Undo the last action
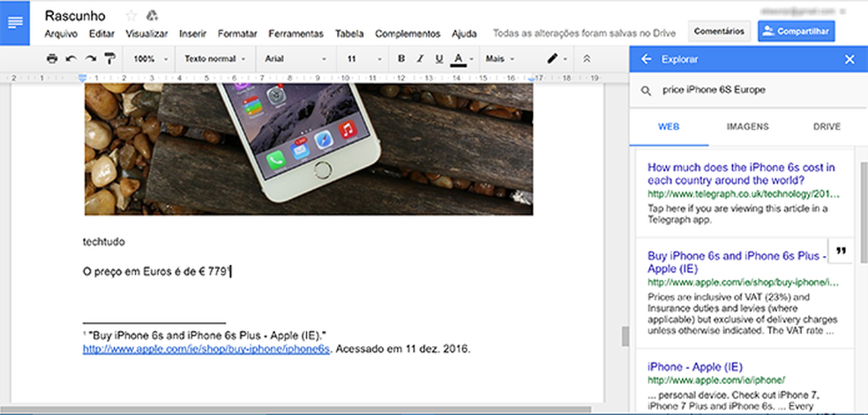 coord(71,59)
